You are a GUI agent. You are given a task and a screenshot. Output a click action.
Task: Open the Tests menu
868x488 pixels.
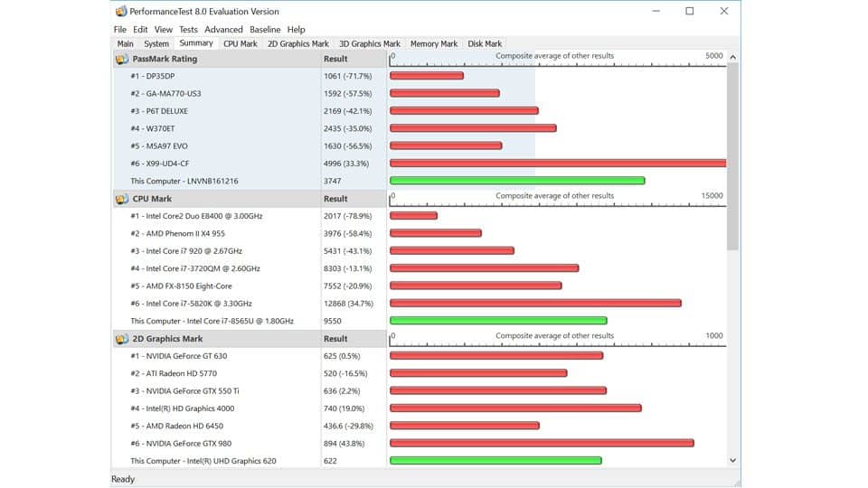point(188,29)
